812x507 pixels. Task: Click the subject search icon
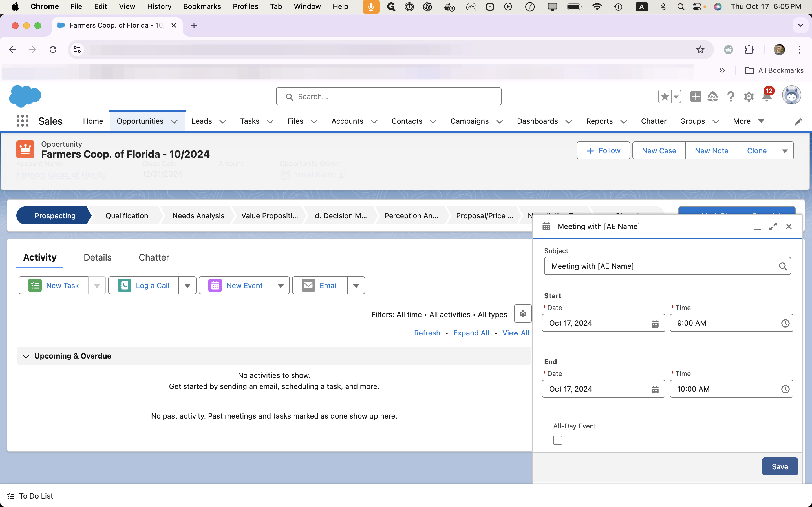pos(782,266)
